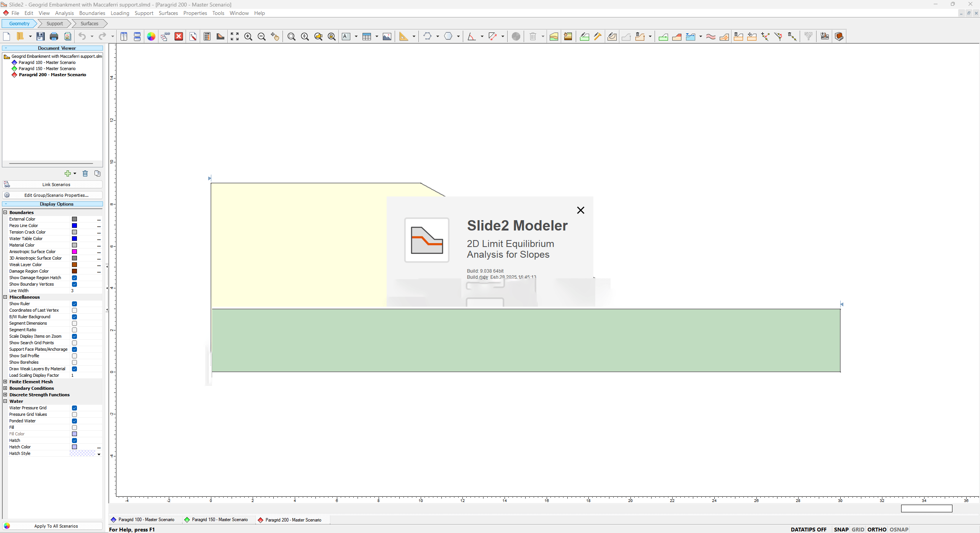This screenshot has height=533, width=980.
Task: Expand the Finite Element Mesh section
Action: 5,382
